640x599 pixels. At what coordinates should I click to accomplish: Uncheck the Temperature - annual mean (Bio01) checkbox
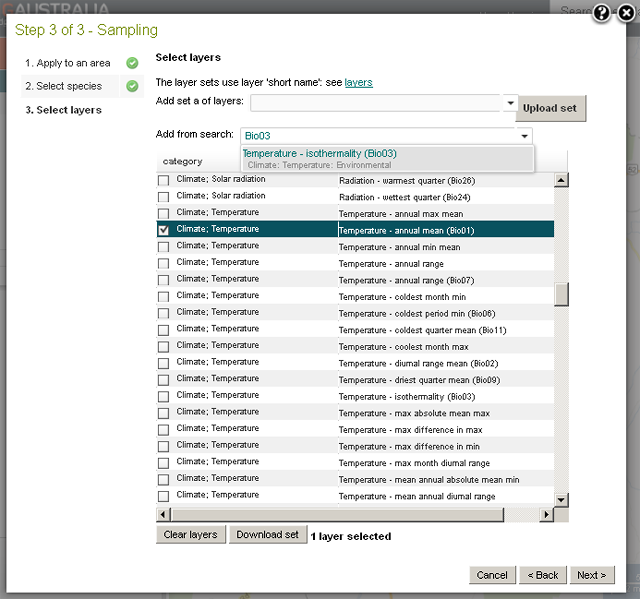(164, 230)
